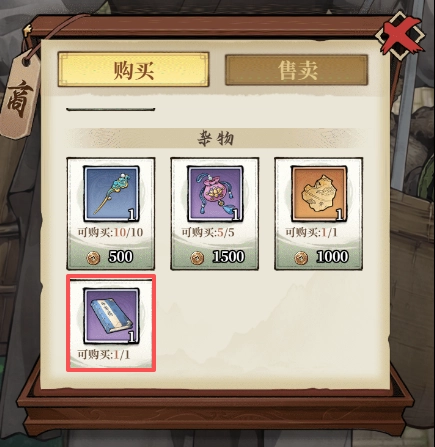Select the torn map fragment icon
The width and height of the screenshot is (435, 447).
pyautogui.click(x=319, y=194)
